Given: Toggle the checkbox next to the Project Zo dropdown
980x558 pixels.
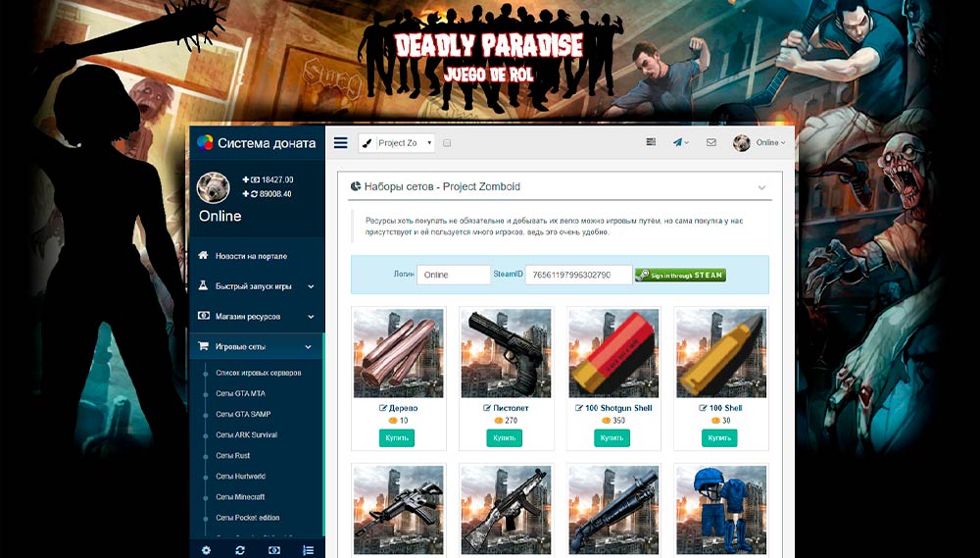Looking at the screenshot, I should [447, 143].
